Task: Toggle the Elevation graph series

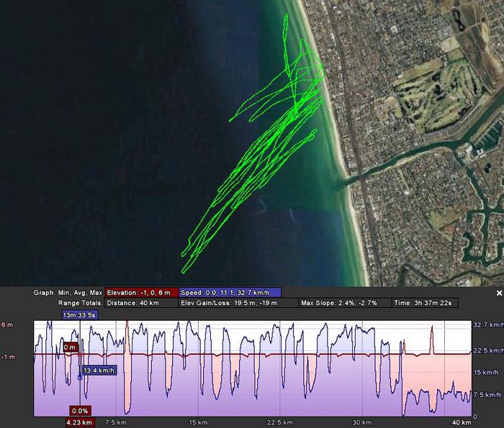Action: [141, 293]
